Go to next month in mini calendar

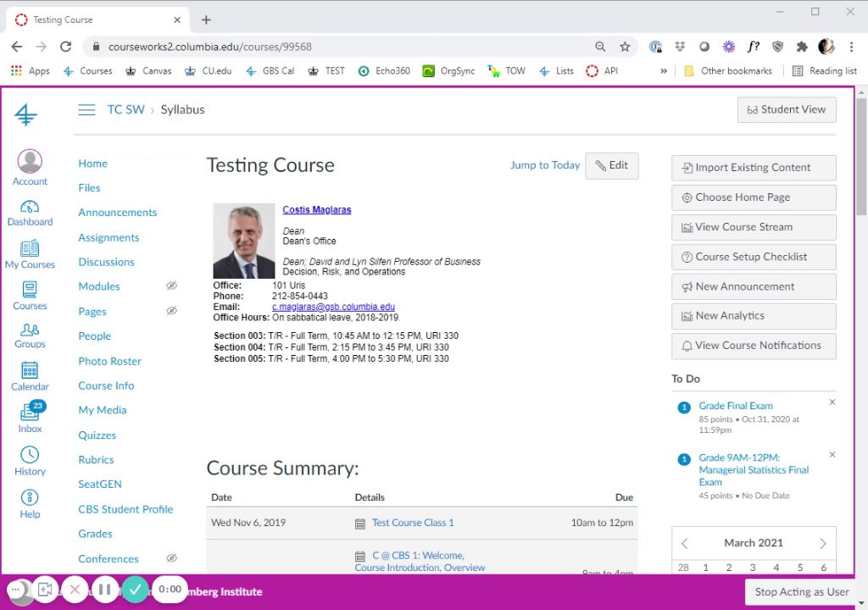click(x=823, y=543)
